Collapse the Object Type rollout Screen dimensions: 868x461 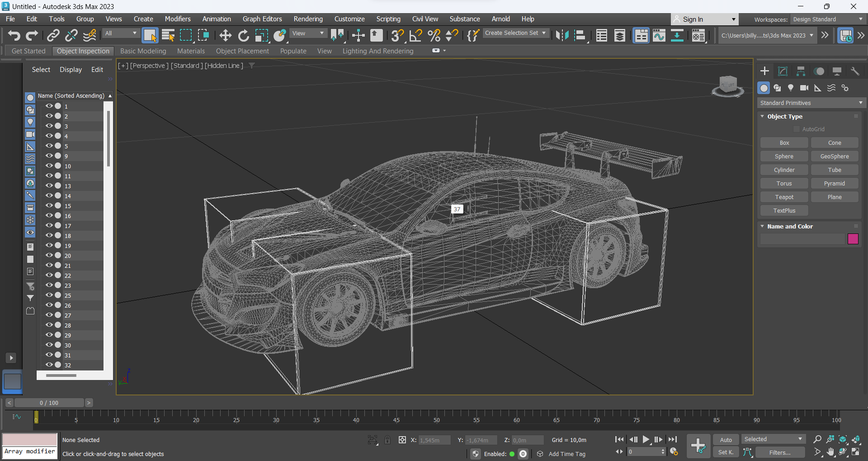click(784, 117)
